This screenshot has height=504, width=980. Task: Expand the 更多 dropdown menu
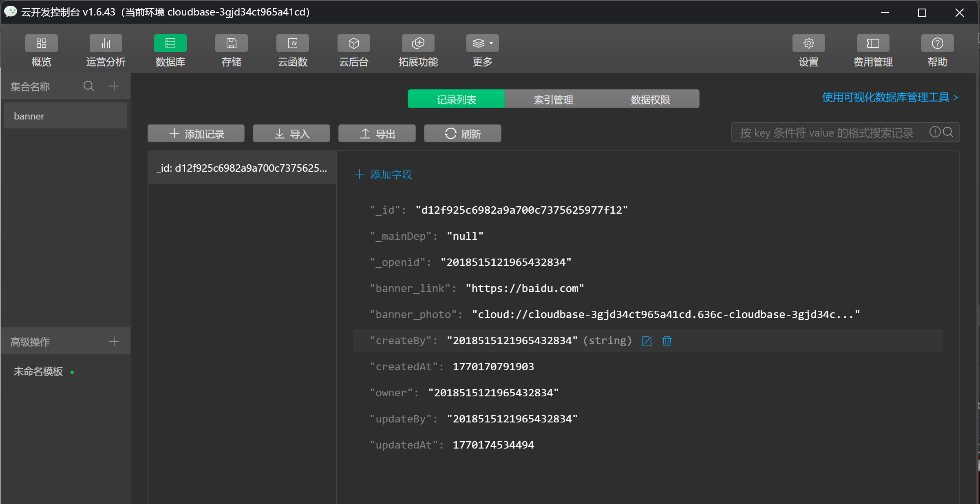482,44
